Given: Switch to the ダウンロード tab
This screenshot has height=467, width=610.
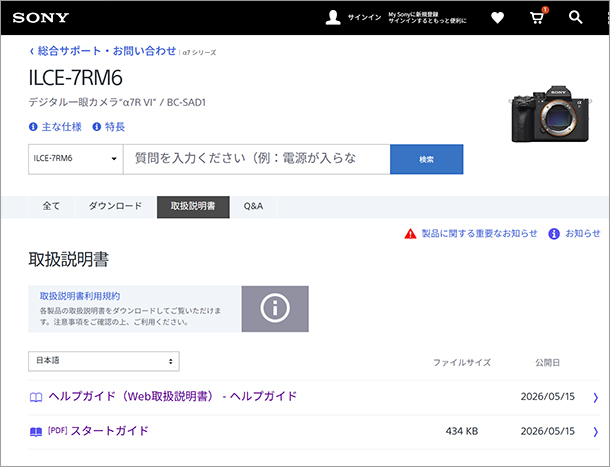Looking at the screenshot, I should point(116,206).
